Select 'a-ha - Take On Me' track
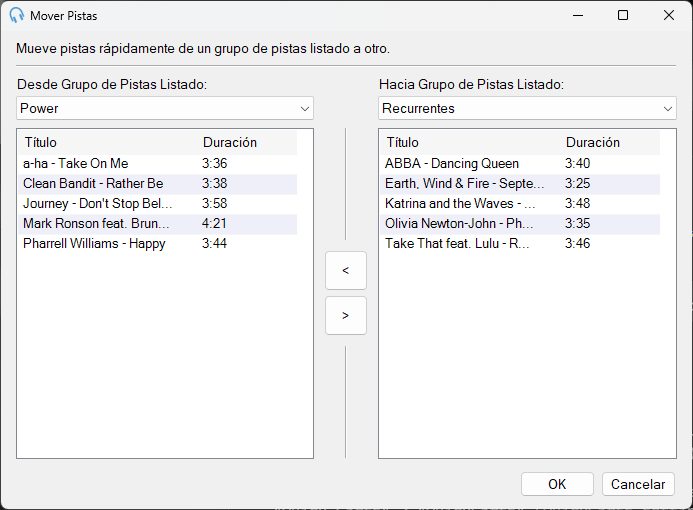 pyautogui.click(x=157, y=164)
